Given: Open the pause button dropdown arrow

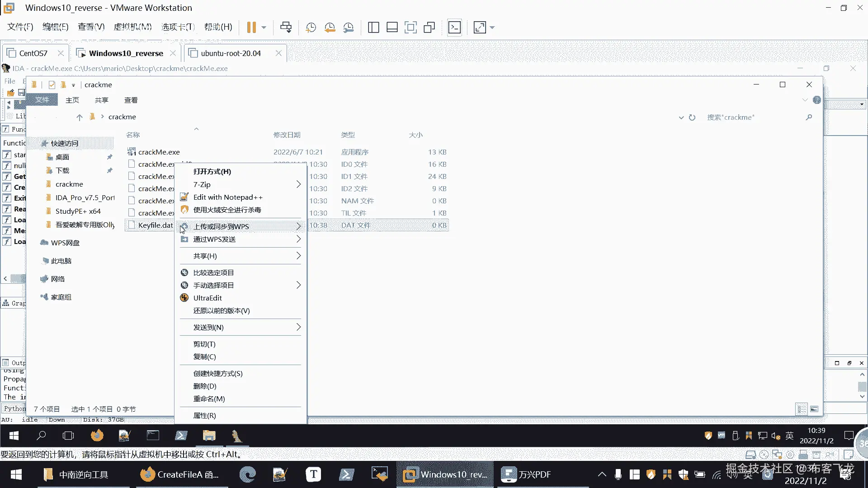Looking at the screenshot, I should coord(264,28).
